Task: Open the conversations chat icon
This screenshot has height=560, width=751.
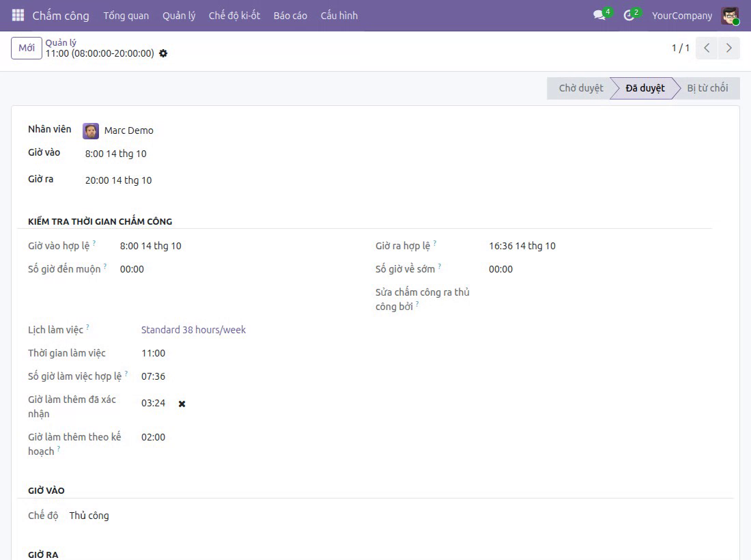Action: pos(599,15)
